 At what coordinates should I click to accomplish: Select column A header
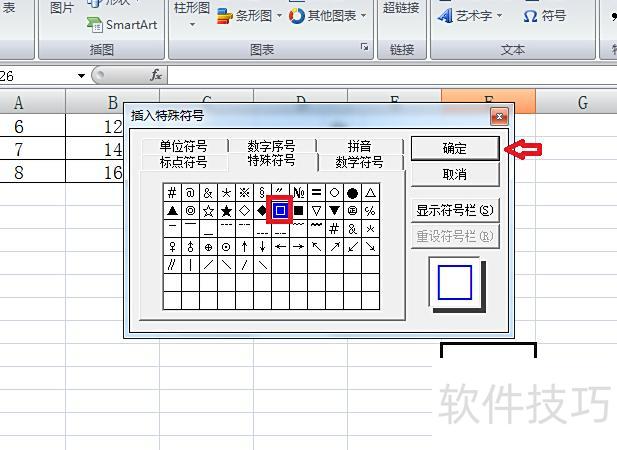click(x=32, y=102)
